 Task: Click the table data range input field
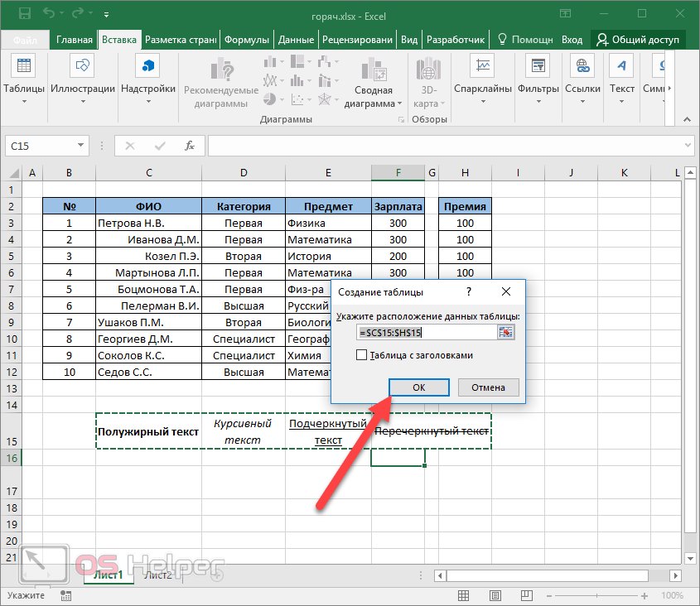click(x=426, y=332)
